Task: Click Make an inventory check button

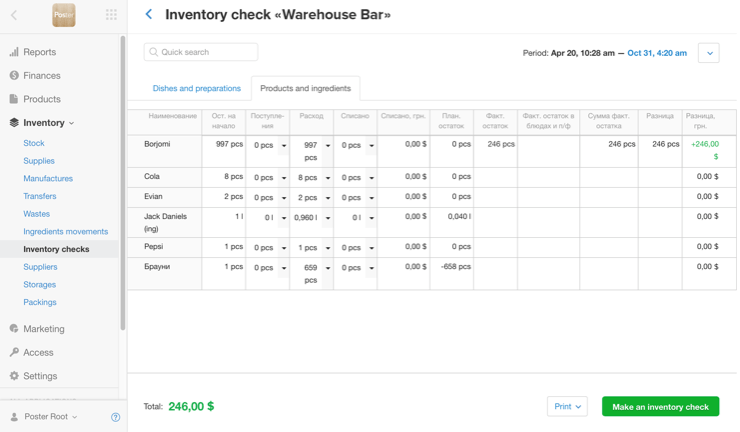Action: [x=660, y=407]
